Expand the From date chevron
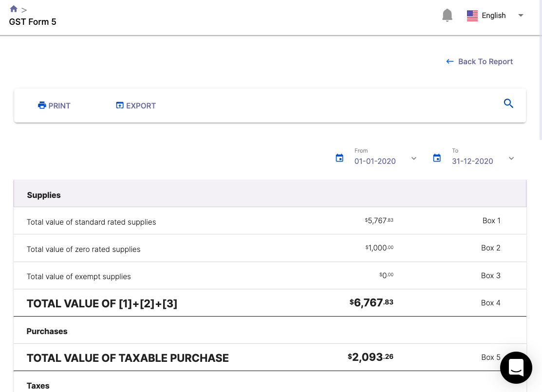 (x=414, y=158)
